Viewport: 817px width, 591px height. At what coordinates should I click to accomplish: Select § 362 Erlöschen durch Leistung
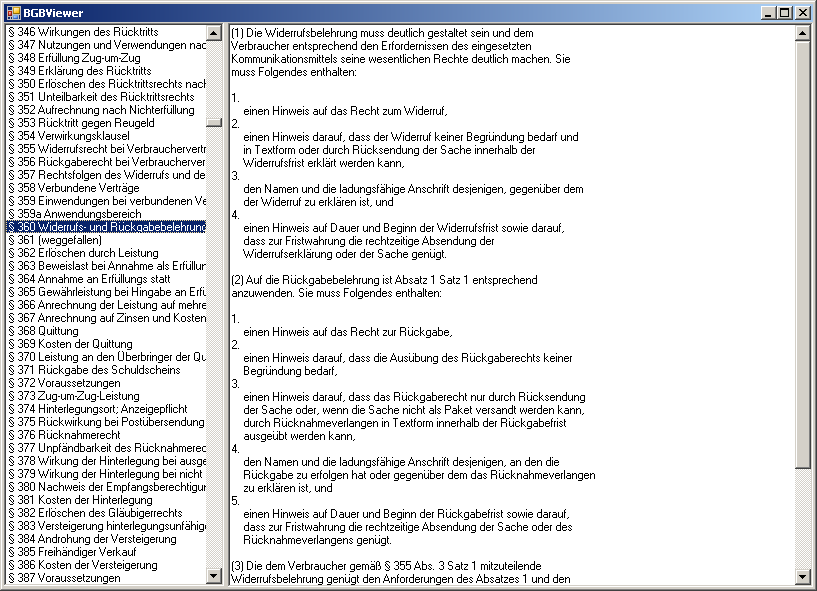pyautogui.click(x=106, y=253)
